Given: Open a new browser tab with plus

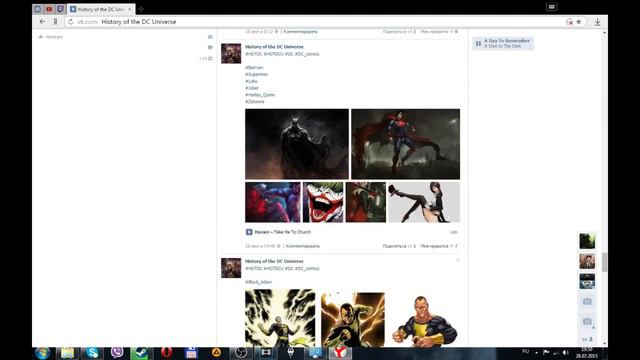Looking at the screenshot, I should 141,9.
